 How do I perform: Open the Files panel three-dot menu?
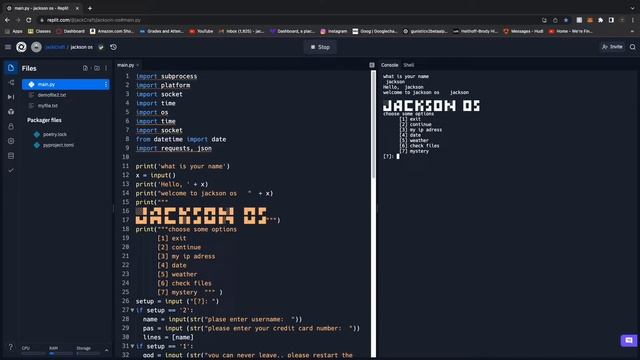[106, 68]
